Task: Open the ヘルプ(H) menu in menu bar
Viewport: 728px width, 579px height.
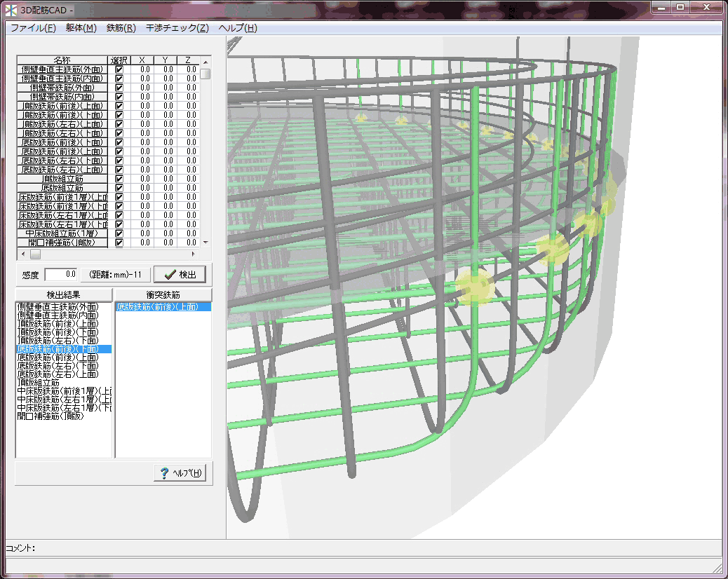Action: (238, 28)
